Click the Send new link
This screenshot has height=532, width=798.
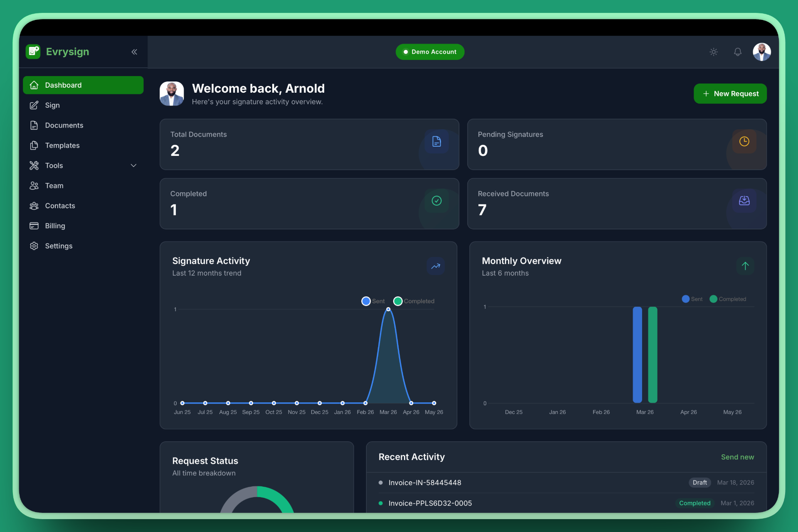point(737,457)
